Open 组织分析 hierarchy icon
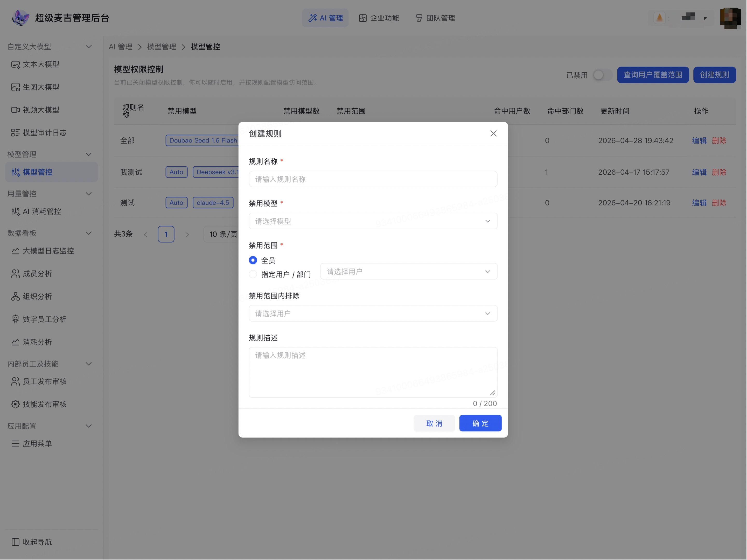The height and width of the screenshot is (560, 747). point(16,297)
